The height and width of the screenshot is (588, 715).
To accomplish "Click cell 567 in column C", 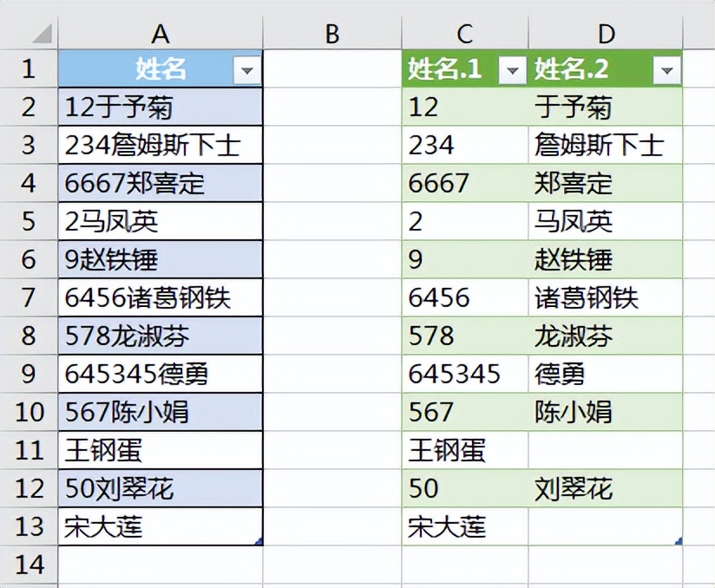I will click(464, 412).
